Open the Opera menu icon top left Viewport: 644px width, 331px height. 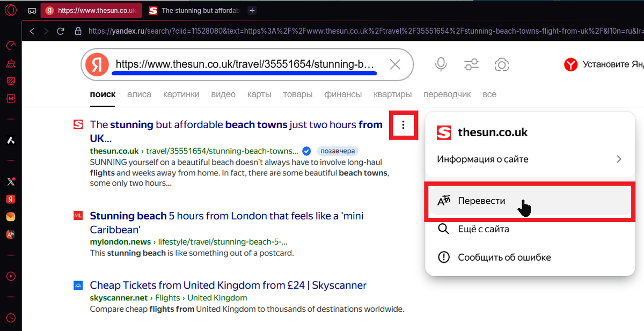[x=10, y=10]
